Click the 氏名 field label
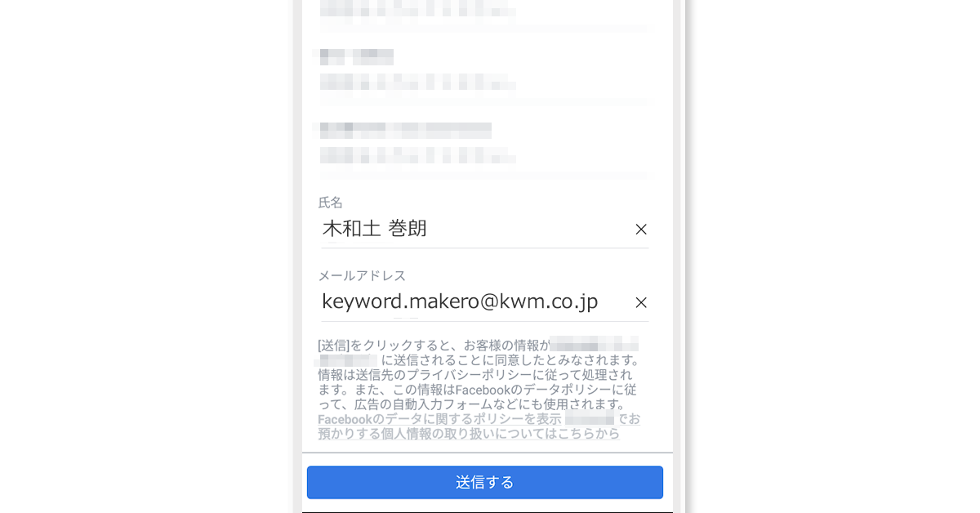The image size is (980, 513). tap(331, 203)
